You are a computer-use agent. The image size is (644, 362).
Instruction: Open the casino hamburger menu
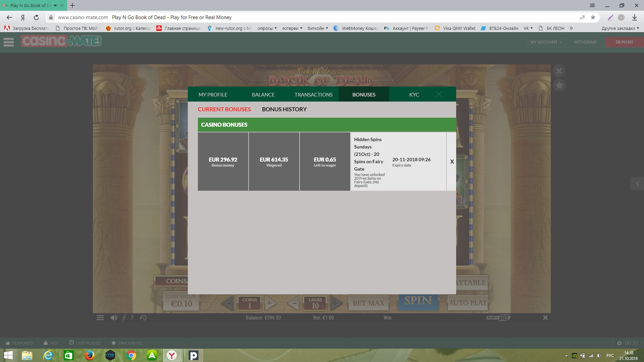point(9,42)
